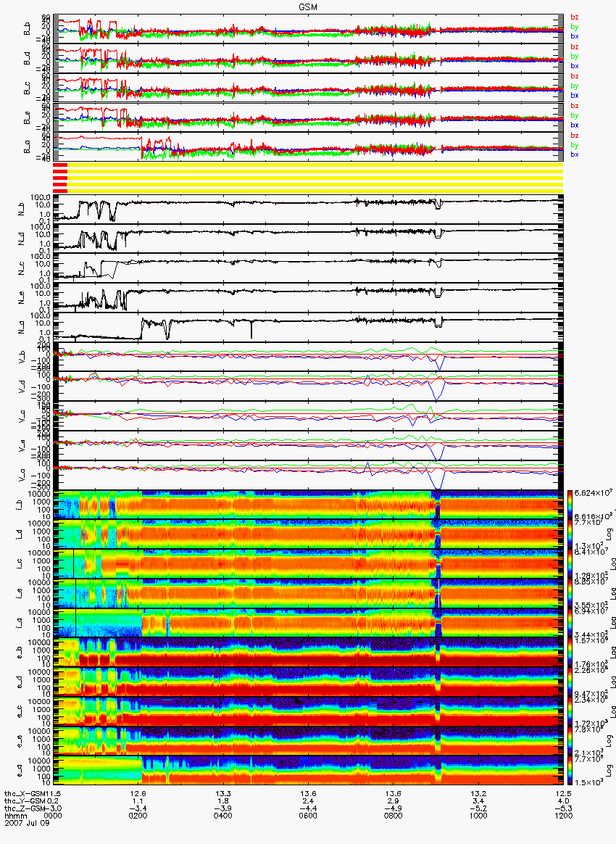The image size is (616, 844).
Task: Select the N_d density axis label
Action: click(22, 239)
